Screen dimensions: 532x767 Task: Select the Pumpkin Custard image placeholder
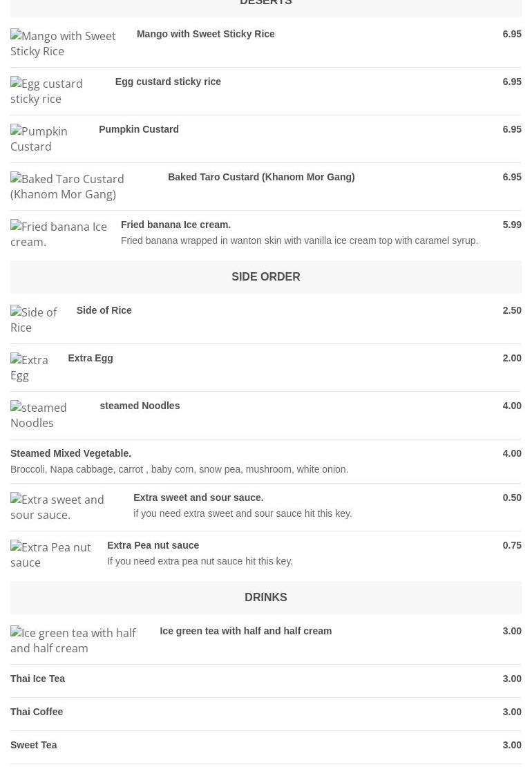coord(39,139)
